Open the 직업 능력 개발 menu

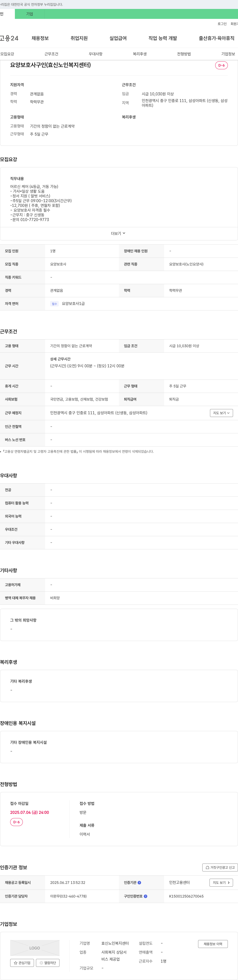click(x=162, y=38)
